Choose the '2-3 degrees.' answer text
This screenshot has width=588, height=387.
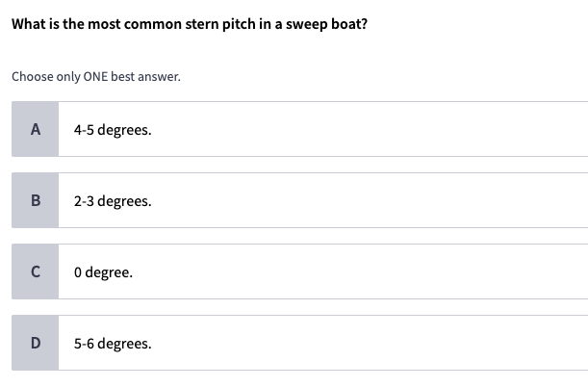click(112, 201)
